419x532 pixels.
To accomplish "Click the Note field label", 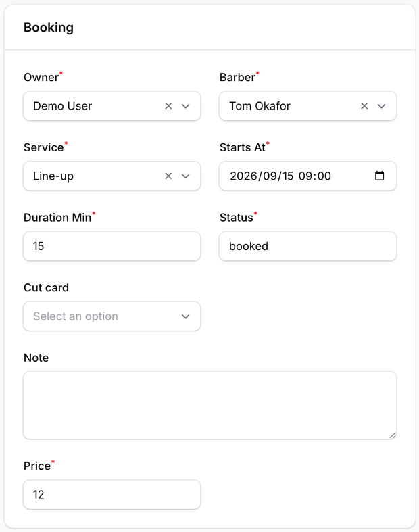I will coord(36,358).
